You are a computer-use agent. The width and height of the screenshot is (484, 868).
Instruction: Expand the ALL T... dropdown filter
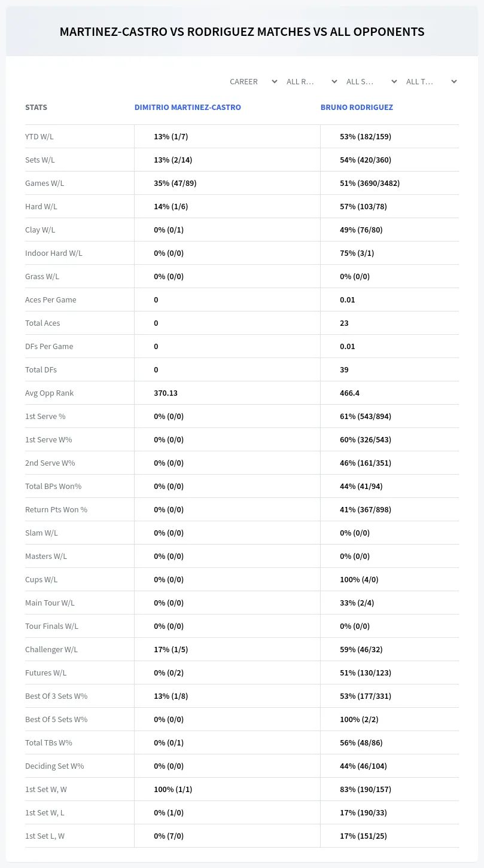[431, 81]
